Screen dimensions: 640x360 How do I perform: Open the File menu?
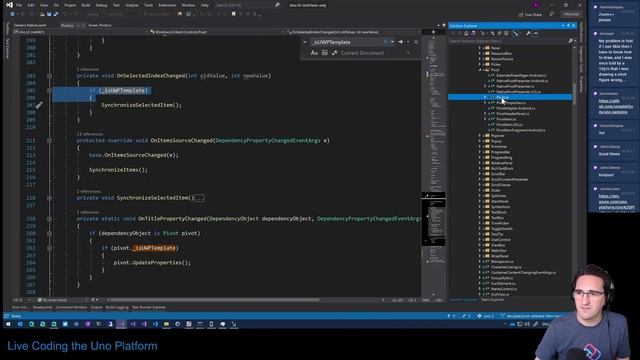pyautogui.click(x=19, y=5)
